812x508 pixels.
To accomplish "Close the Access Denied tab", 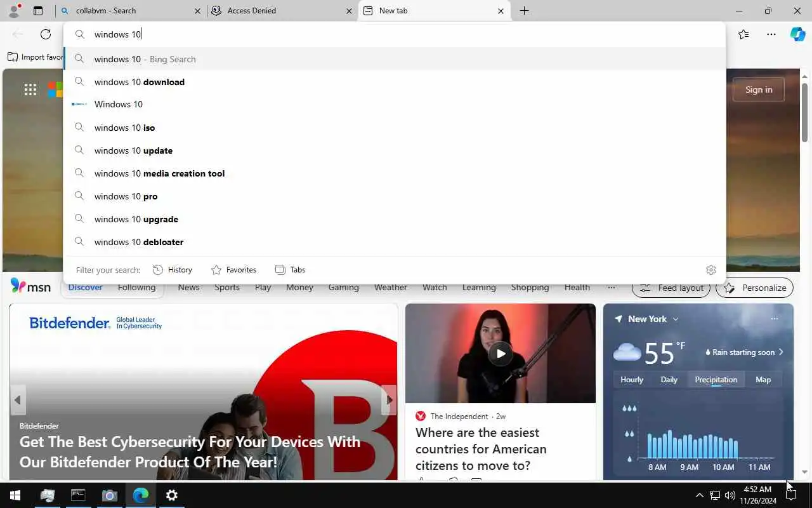I will (x=349, y=11).
